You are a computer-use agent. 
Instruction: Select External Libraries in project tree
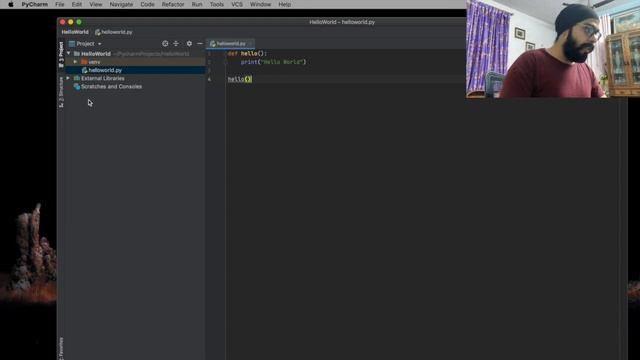[x=135, y=78]
